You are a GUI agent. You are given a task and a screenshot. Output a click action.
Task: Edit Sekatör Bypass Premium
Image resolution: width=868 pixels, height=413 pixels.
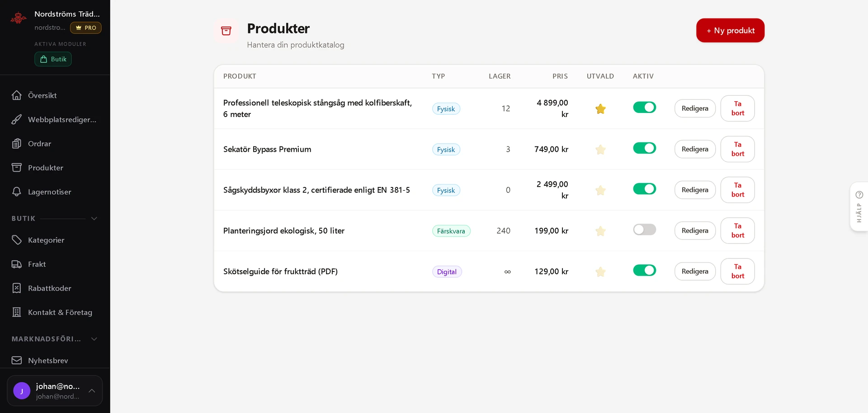pyautogui.click(x=695, y=149)
